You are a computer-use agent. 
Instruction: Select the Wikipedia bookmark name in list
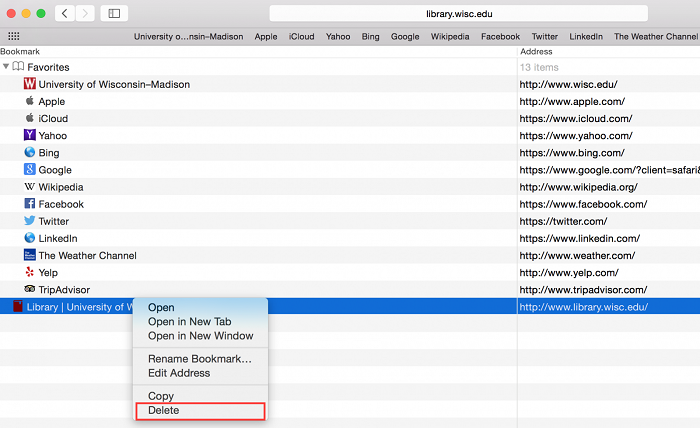point(61,187)
